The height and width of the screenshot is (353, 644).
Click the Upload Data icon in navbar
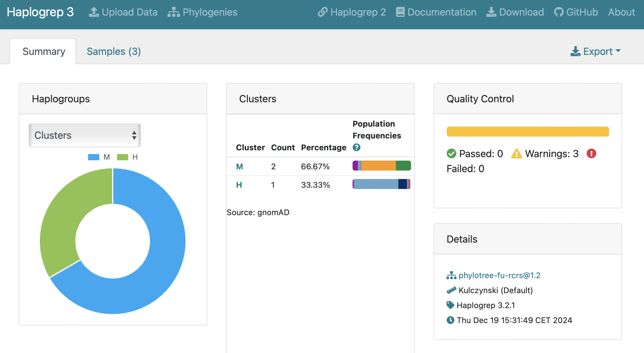(94, 12)
